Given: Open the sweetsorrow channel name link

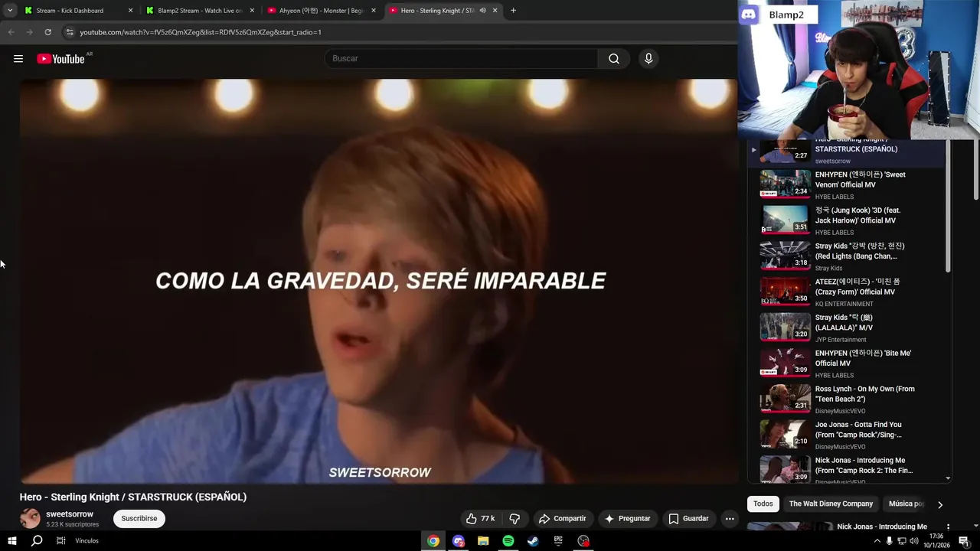Looking at the screenshot, I should 70,514.
